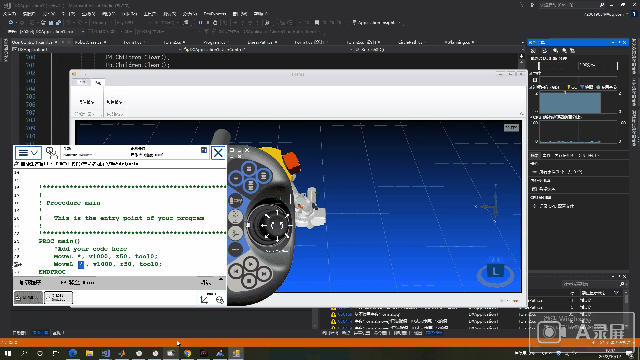Step forward with pendant hardware button

[264, 273]
